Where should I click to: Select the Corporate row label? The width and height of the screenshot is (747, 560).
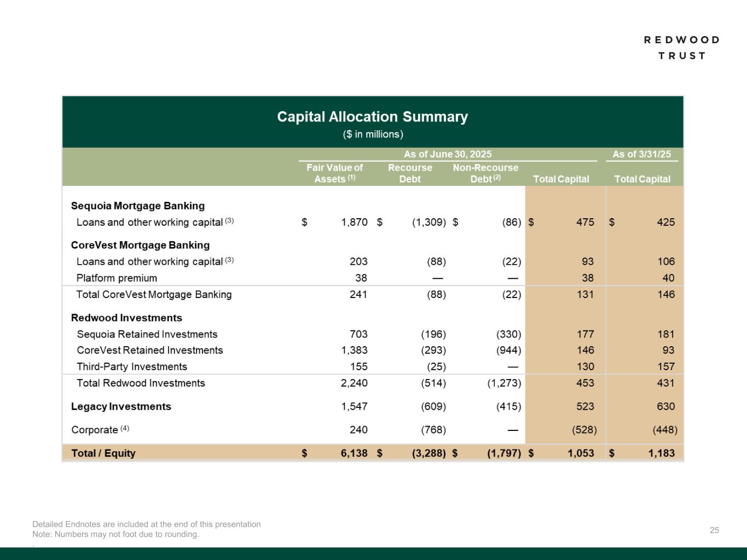(95, 430)
